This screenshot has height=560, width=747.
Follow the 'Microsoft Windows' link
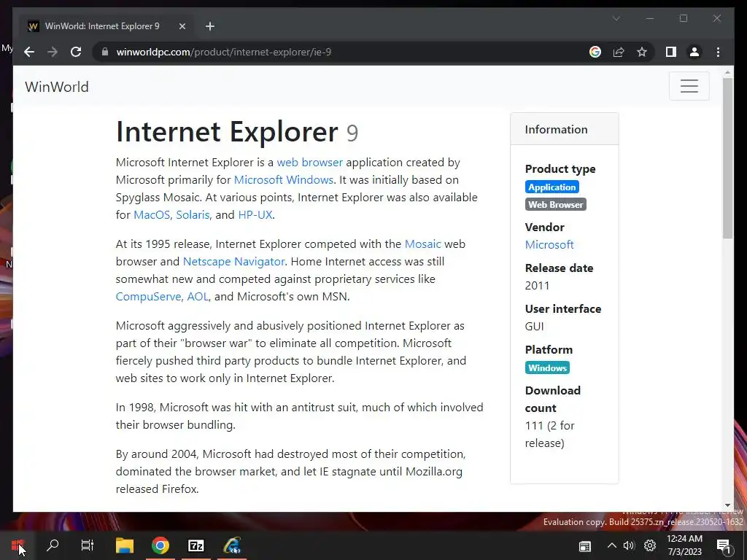point(284,180)
